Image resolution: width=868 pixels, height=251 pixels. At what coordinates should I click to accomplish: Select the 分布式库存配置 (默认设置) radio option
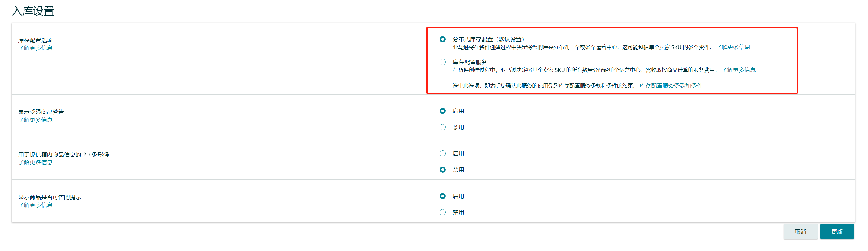pos(442,40)
